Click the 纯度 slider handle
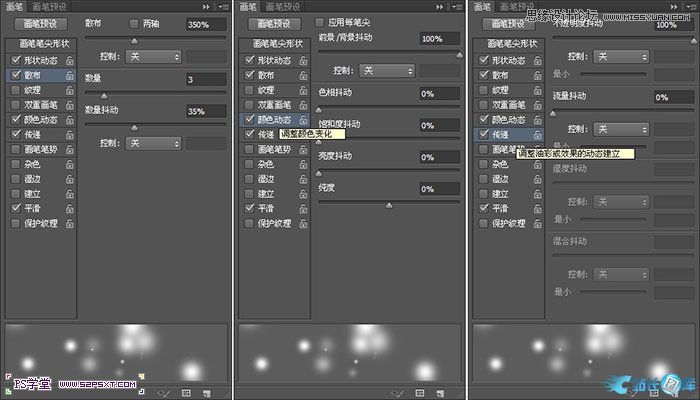Image resolution: width=700 pixels, height=400 pixels. pyautogui.click(x=389, y=205)
